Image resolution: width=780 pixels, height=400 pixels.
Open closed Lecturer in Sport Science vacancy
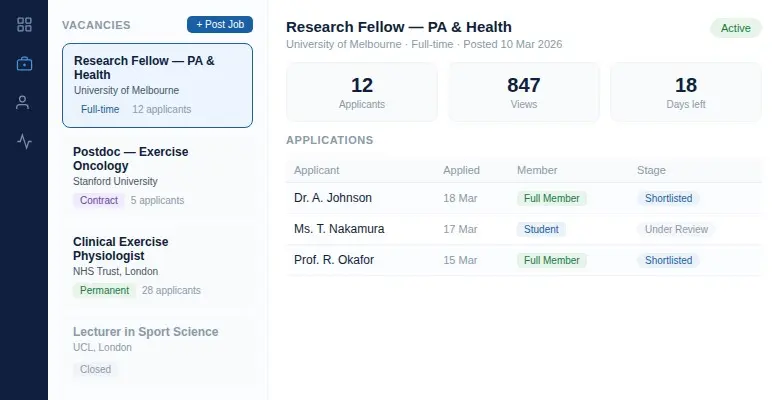point(157,351)
